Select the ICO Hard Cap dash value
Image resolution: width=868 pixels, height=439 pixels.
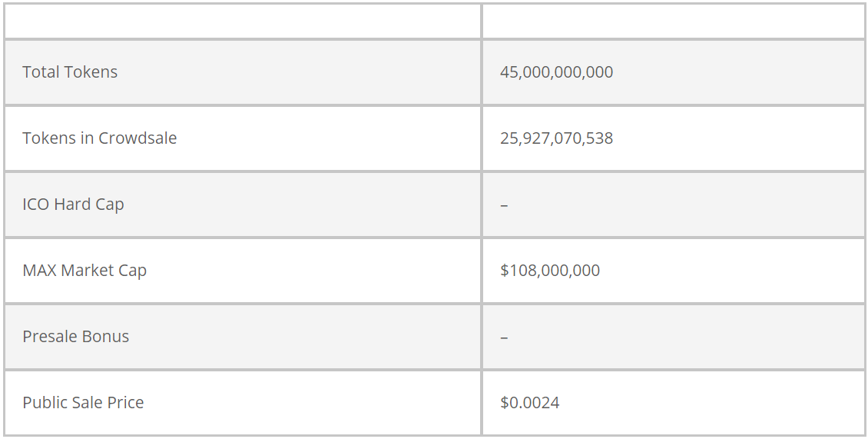point(505,205)
